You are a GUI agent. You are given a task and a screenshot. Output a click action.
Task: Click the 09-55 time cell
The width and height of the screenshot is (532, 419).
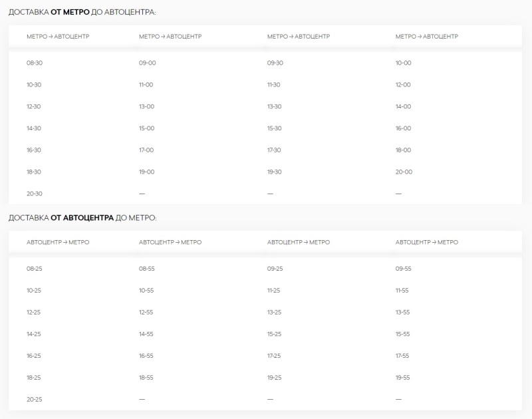[x=403, y=269]
